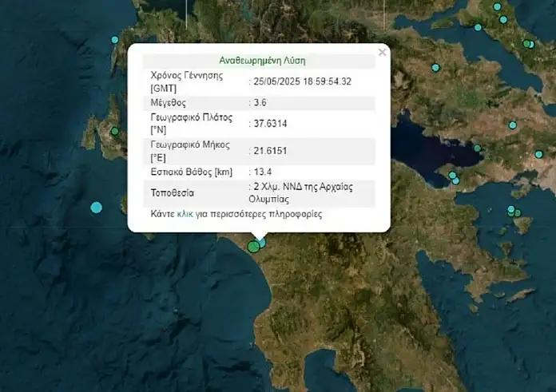This screenshot has width=556, height=392.
Task: Select the topmost earthquake marker at the upper right
Action: pos(497,7)
